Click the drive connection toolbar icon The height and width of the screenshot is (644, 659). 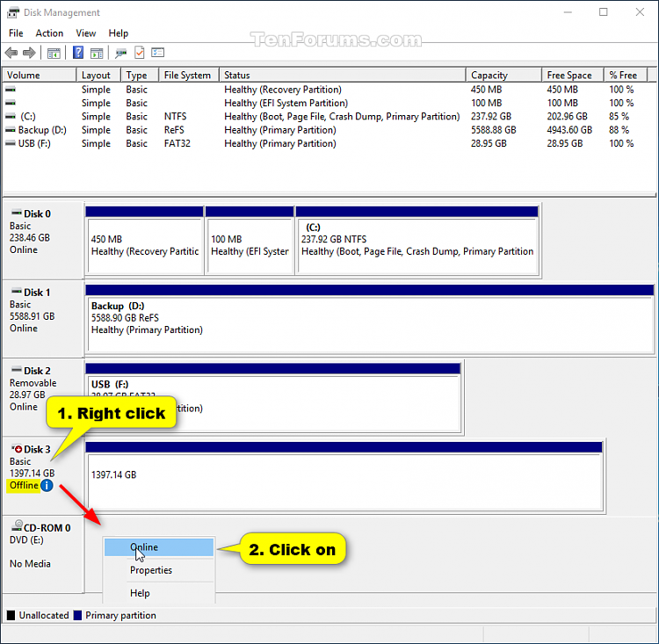(121, 53)
